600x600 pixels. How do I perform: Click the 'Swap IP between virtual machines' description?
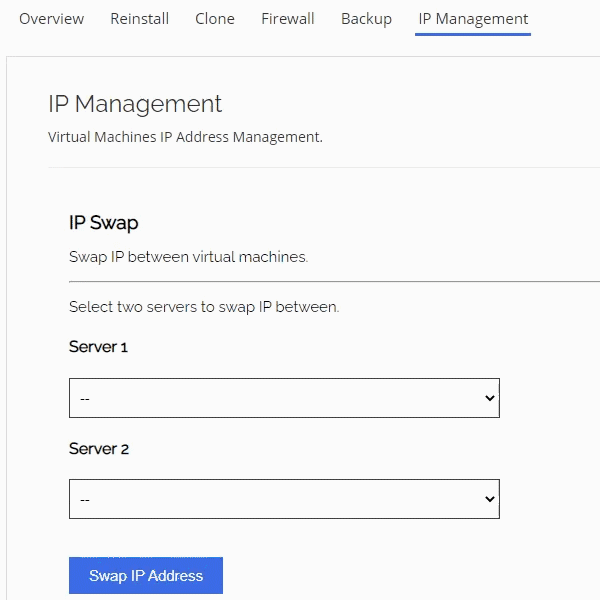pyautogui.click(x=188, y=257)
